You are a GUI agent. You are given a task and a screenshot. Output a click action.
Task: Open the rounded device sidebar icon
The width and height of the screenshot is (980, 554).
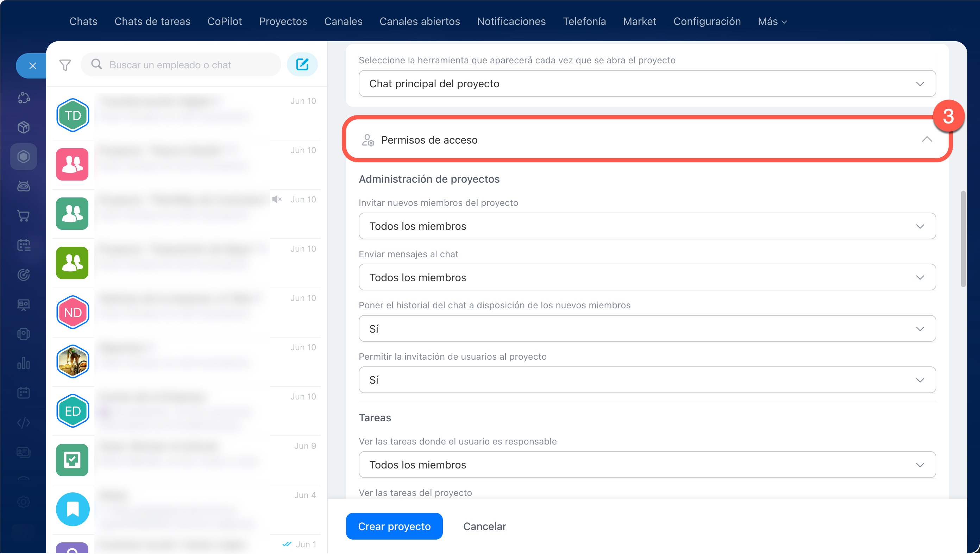click(24, 334)
